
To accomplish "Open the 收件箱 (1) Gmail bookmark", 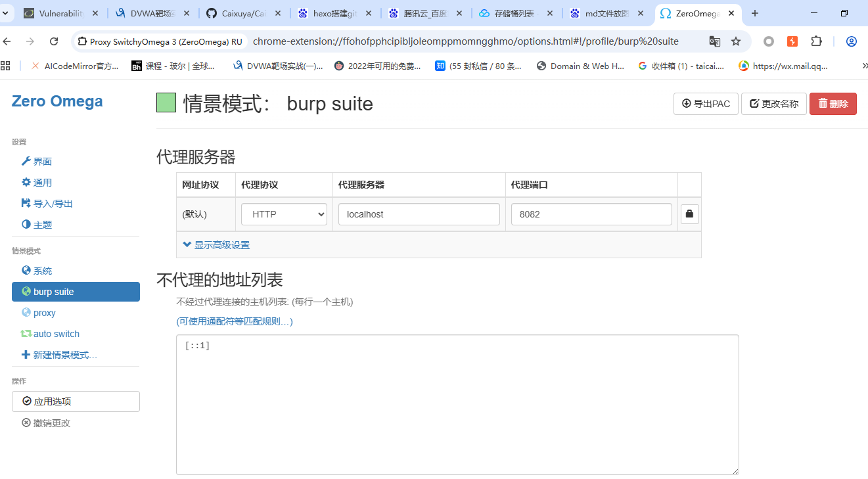I will tap(681, 66).
